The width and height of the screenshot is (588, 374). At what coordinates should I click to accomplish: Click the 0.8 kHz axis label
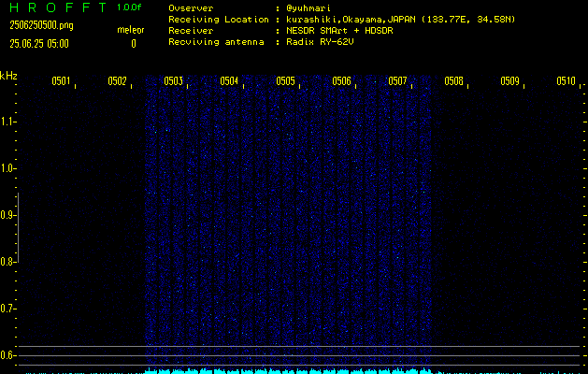[7, 262]
